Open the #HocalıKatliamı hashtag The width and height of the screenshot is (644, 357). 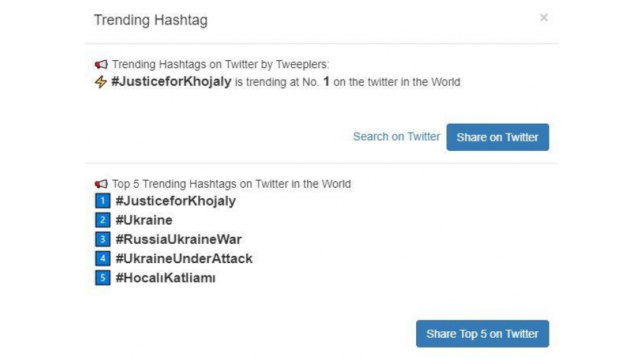[x=165, y=278]
